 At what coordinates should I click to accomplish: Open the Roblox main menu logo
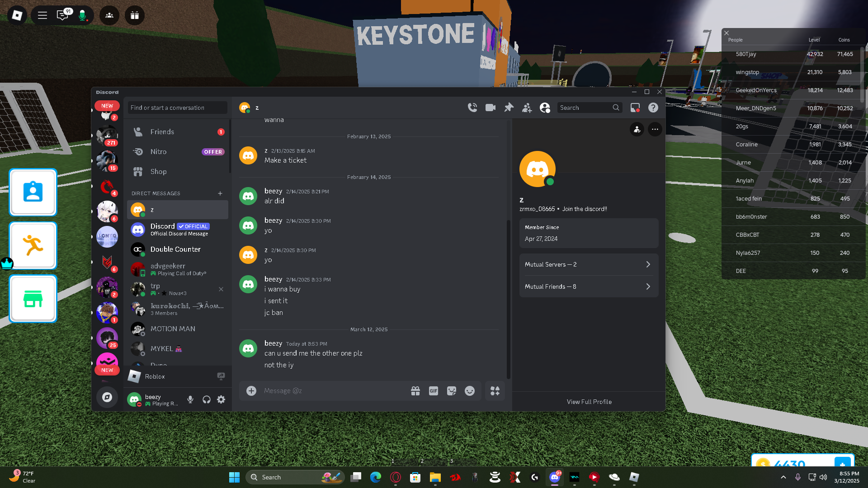pos(17,15)
